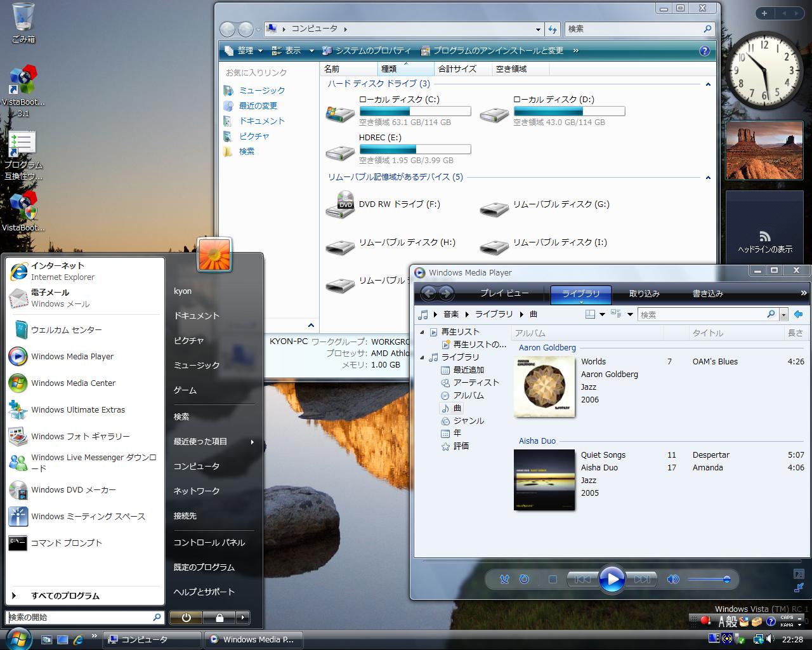The image size is (812, 650).
Task: Open ウェルカム センター in the Start menu
Action: [x=85, y=329]
